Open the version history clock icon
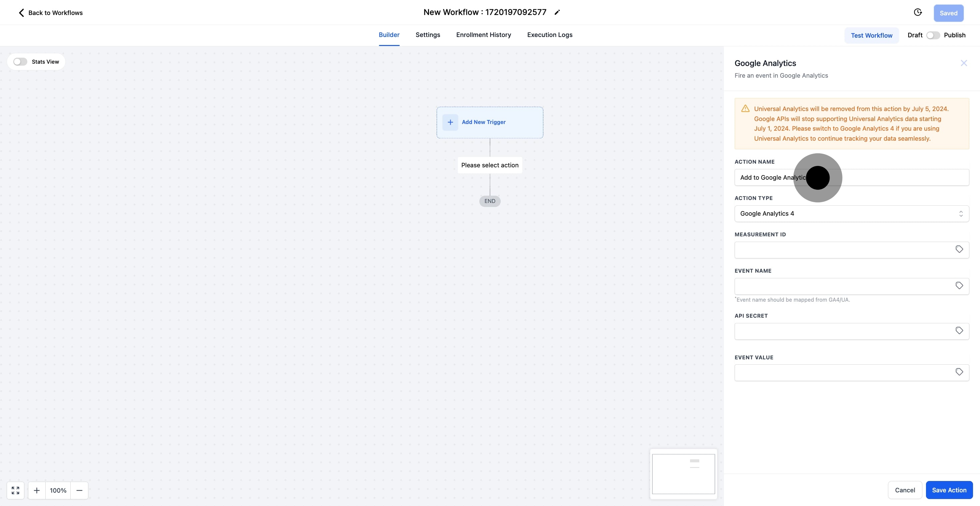The height and width of the screenshot is (506, 980). 918,13
